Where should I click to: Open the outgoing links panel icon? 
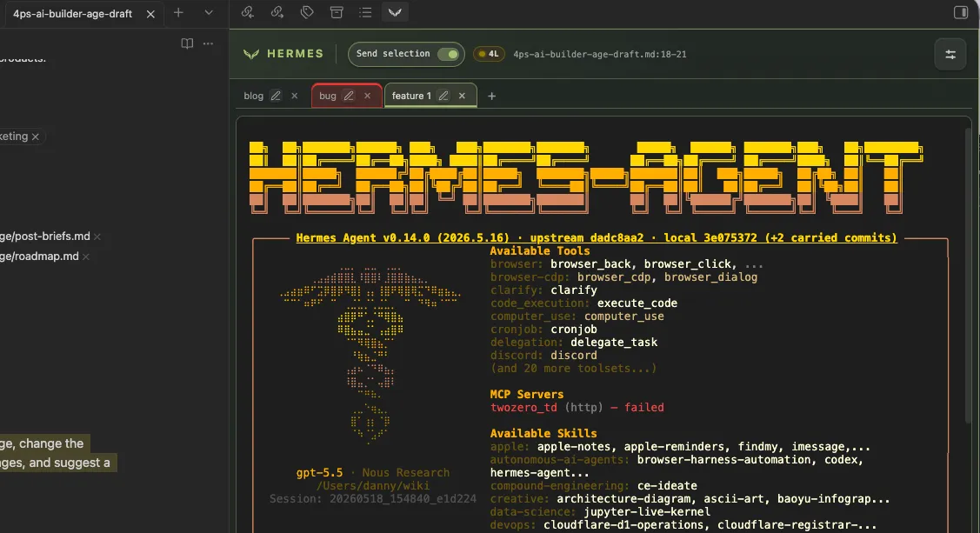pos(277,12)
